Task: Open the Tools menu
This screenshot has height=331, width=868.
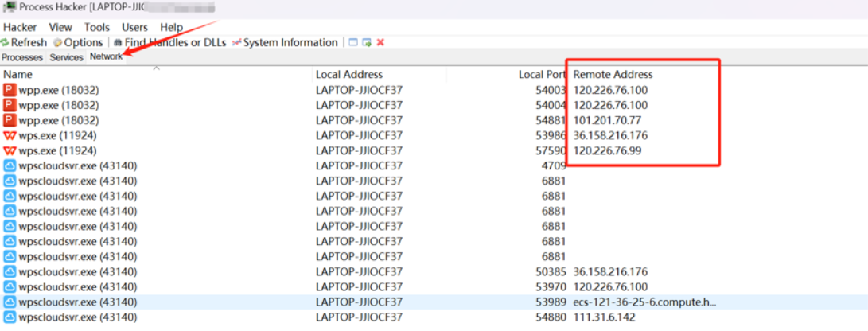Action: (97, 27)
